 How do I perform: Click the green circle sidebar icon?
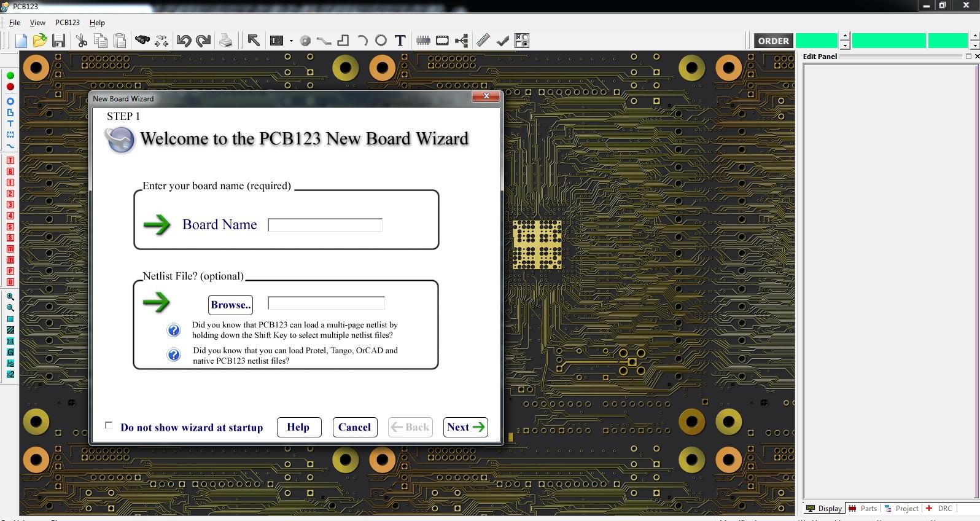(10, 76)
